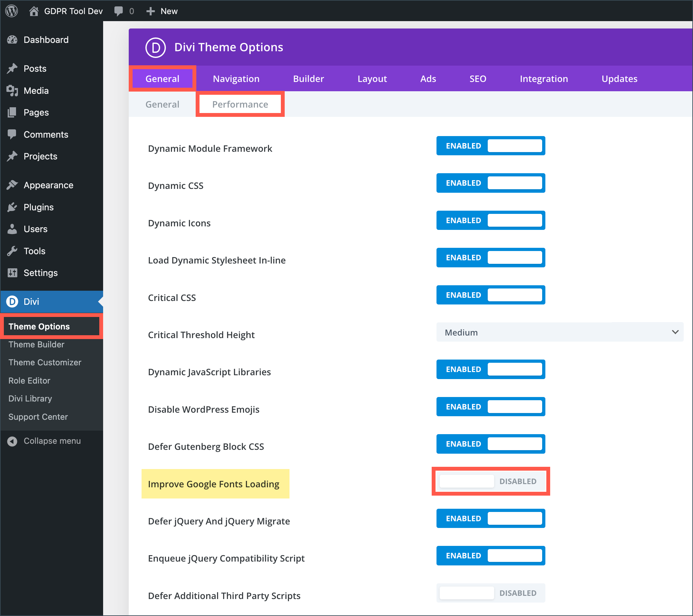This screenshot has height=616, width=693.
Task: Expand the Appearance menu in sidebar
Action: pos(48,185)
